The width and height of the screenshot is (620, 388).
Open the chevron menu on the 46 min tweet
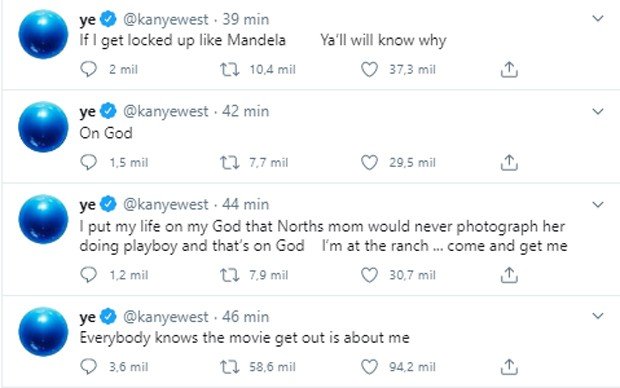598,316
